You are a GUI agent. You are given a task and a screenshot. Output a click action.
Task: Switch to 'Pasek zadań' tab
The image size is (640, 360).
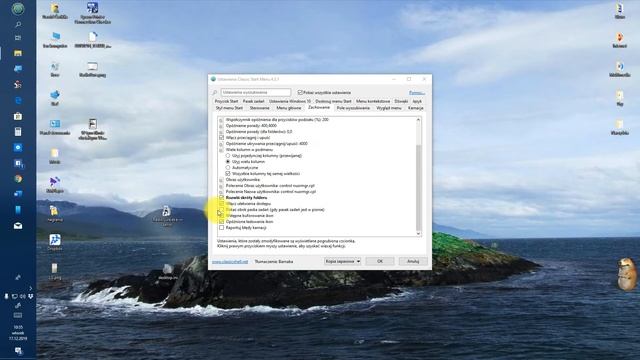[253, 101]
